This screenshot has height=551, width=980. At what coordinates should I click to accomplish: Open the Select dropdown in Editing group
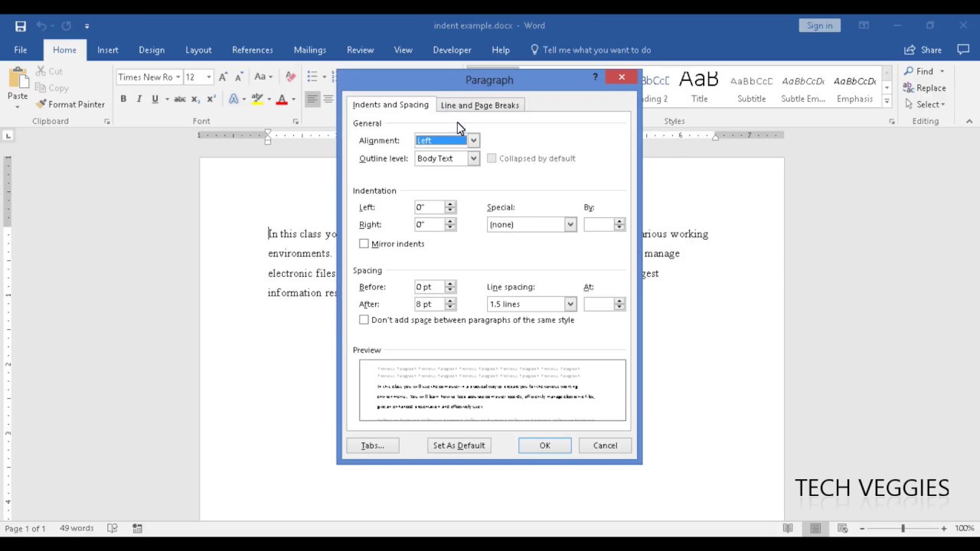pyautogui.click(x=925, y=104)
